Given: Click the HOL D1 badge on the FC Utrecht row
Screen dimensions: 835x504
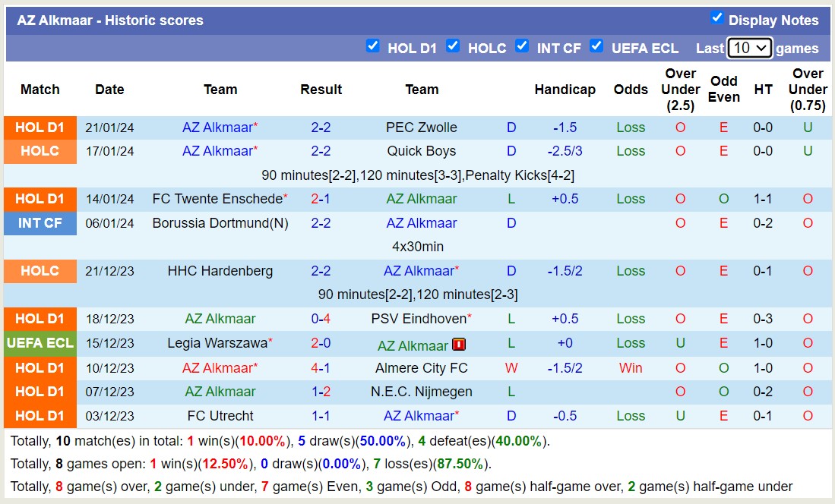Looking at the screenshot, I should point(40,416).
